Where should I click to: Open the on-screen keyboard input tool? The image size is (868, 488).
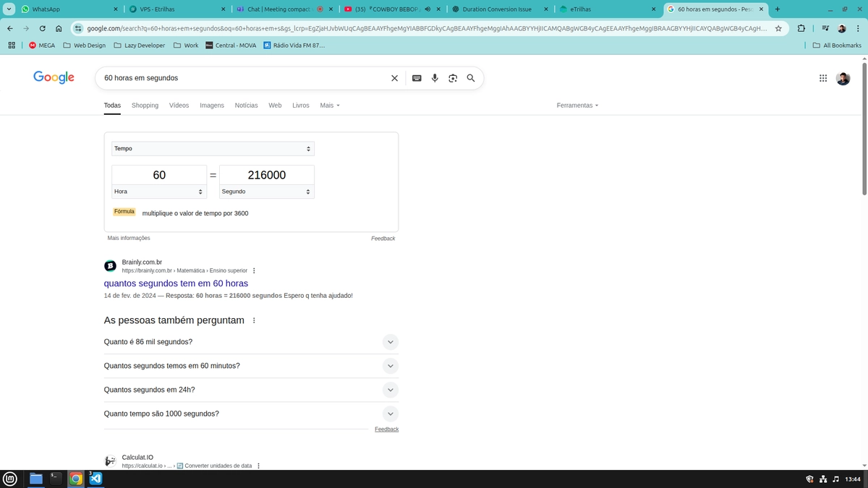(417, 78)
